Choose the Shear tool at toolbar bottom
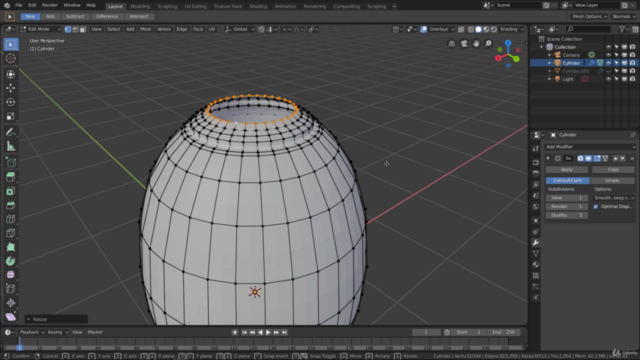This screenshot has width=640, height=360. (11, 317)
